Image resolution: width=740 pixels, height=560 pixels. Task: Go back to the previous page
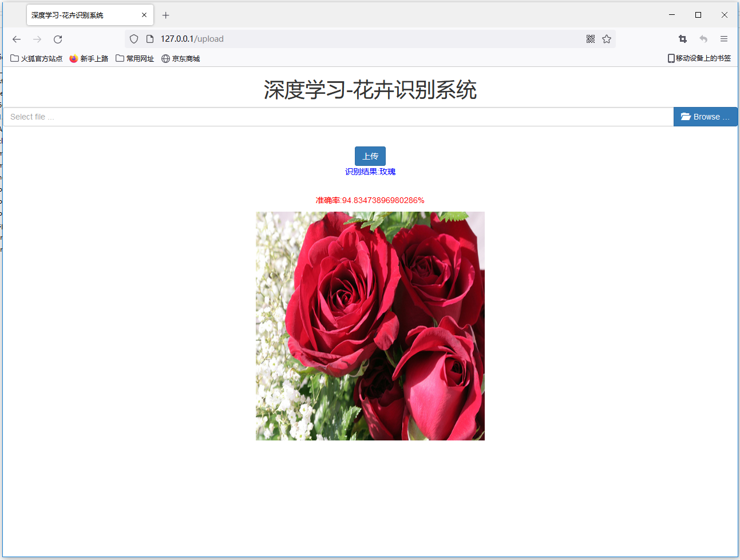coord(17,39)
